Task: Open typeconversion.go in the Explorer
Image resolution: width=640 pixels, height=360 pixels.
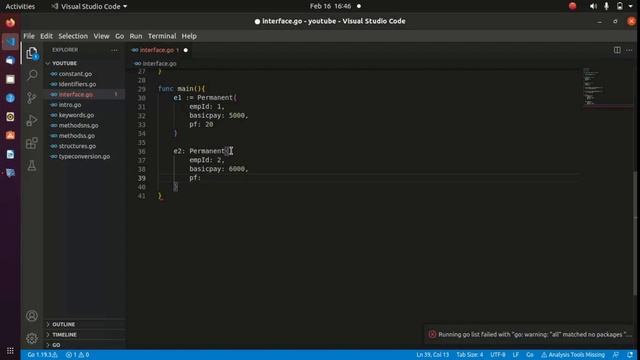Action: point(84,156)
